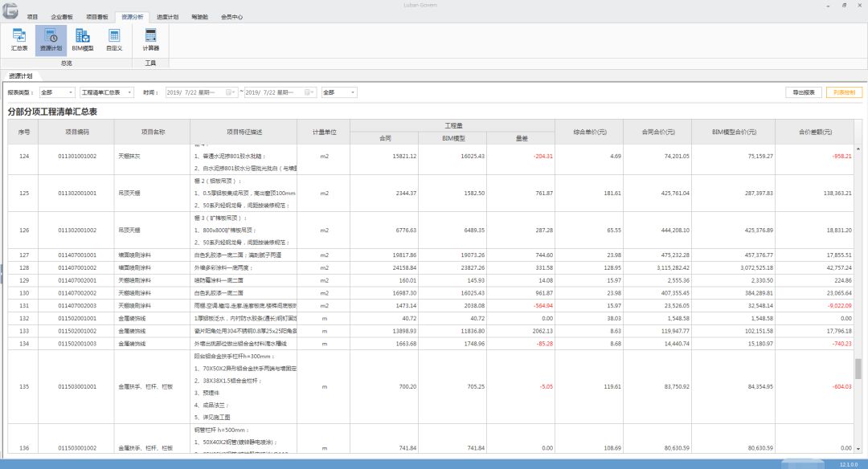This screenshot has width=868, height=469.
Task: Click the 自定义 custom report icon
Action: point(114,40)
